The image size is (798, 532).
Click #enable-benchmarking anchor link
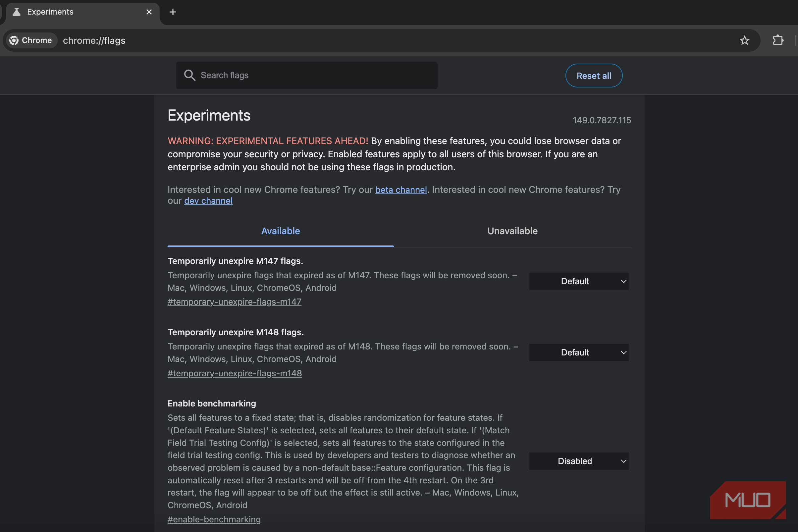coord(214,519)
